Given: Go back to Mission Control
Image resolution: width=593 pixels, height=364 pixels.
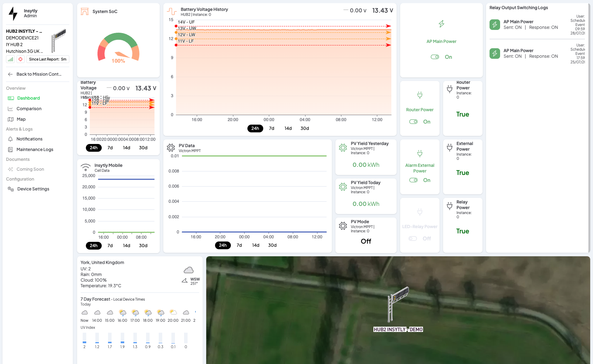Looking at the screenshot, I should 39,74.
